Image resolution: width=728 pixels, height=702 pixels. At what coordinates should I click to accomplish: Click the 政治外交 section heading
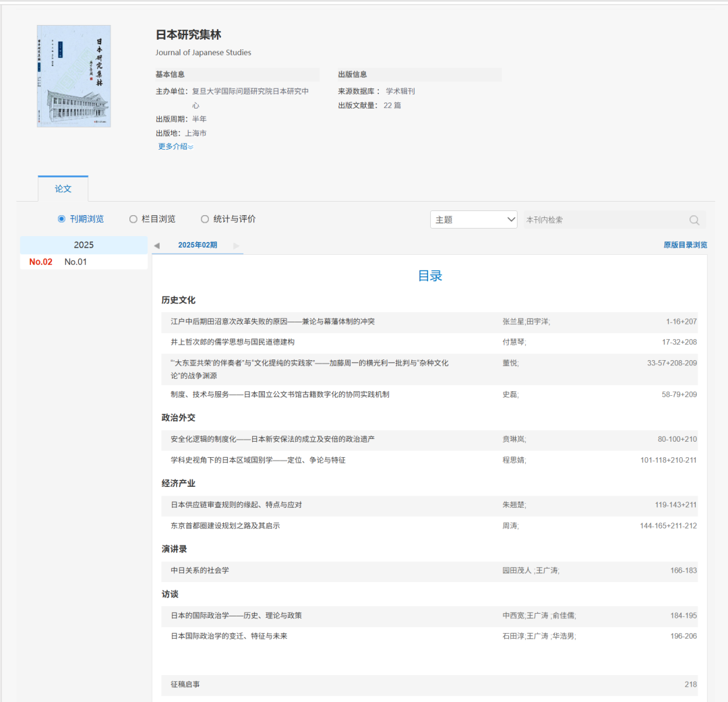178,417
